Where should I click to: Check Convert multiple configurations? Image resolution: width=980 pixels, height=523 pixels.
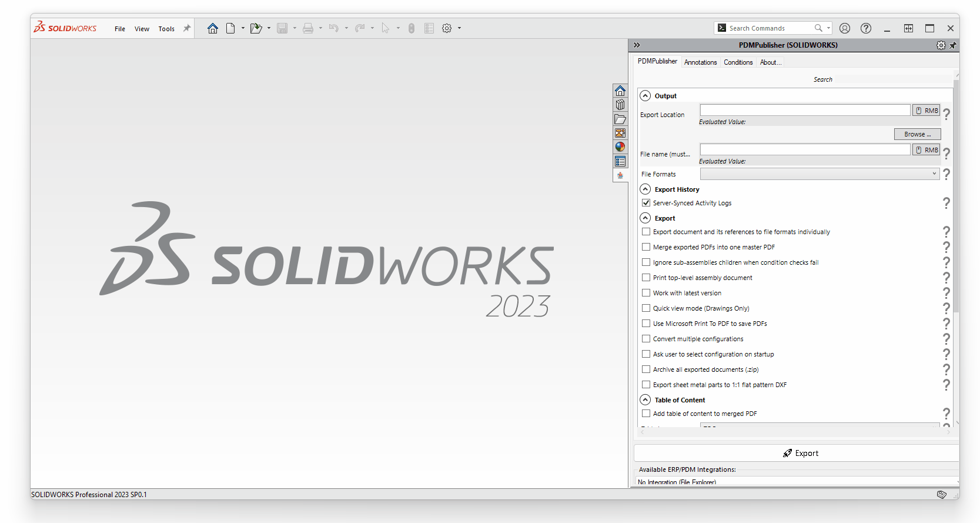[646, 339]
